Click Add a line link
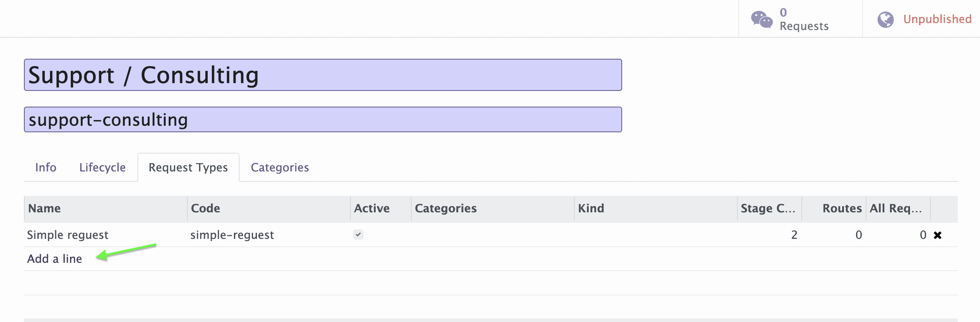980x322 pixels. coord(54,259)
